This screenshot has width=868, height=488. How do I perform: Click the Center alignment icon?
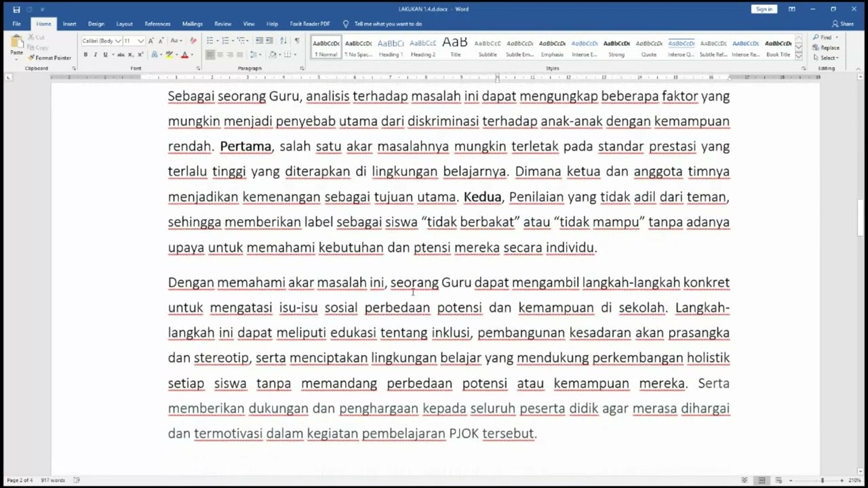(220, 54)
